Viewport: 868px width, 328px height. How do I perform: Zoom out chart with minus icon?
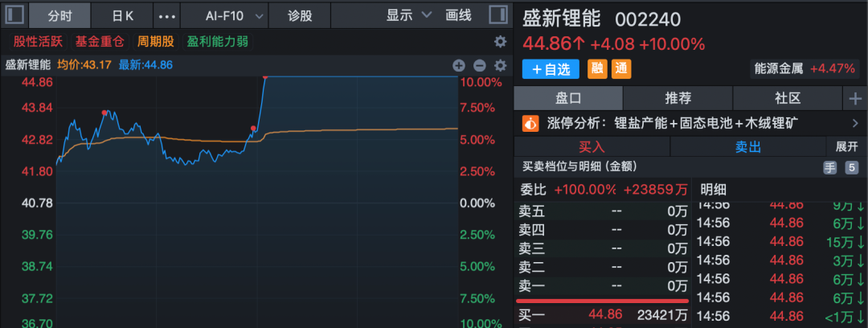point(479,66)
